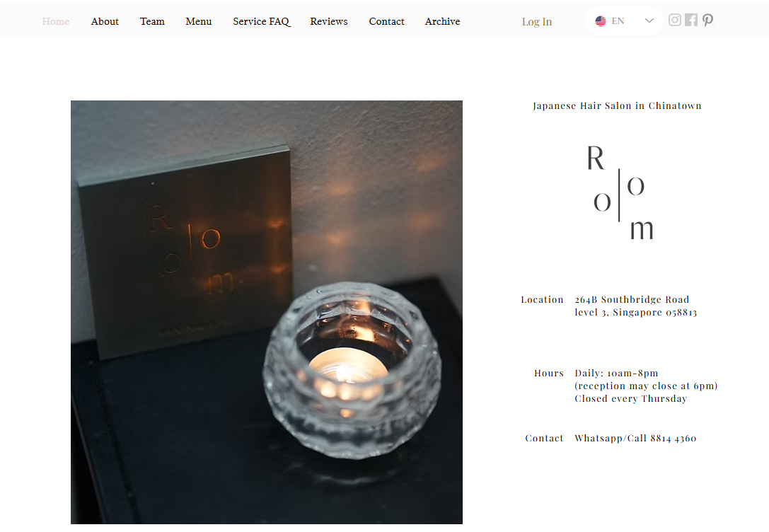
Task: Click the Log In link
Action: [536, 22]
